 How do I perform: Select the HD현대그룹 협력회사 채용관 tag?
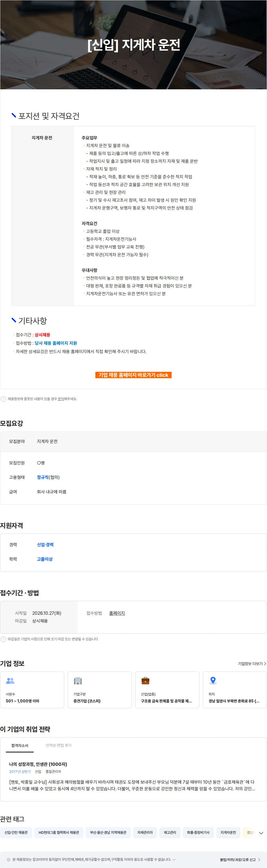click(59, 832)
